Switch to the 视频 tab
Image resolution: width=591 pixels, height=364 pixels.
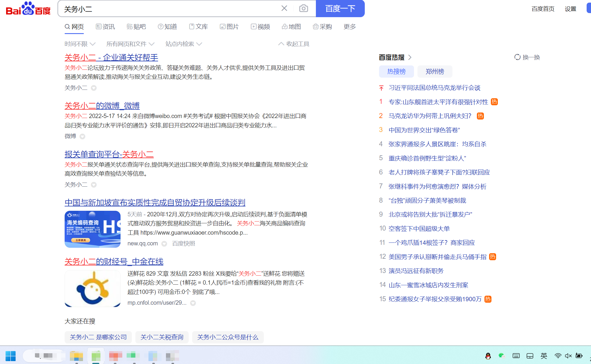261,27
